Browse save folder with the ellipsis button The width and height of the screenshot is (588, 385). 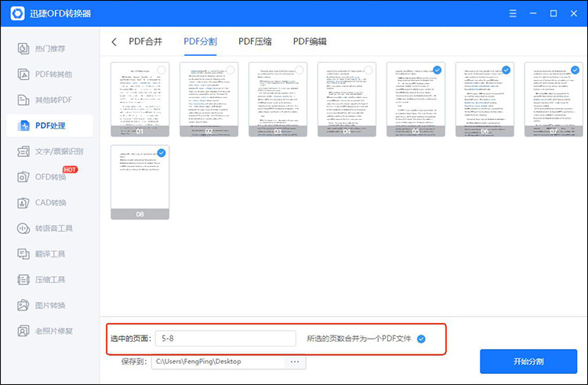coord(295,361)
